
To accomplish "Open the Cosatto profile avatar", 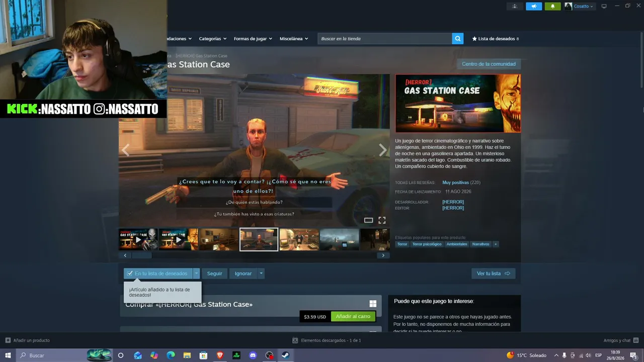I will coord(568,6).
